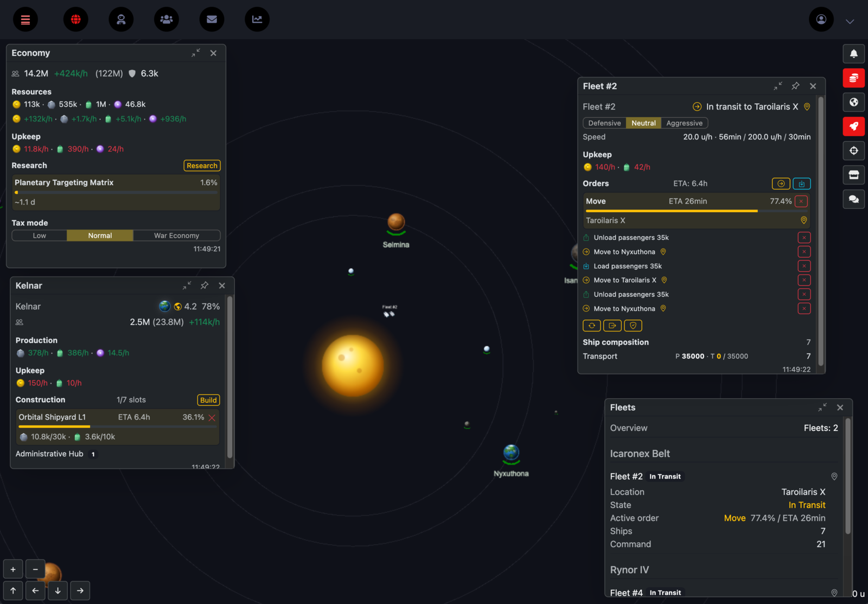Toggle the economy coins sidebar button
Viewport: 868px width, 604px height.
pos(854,78)
